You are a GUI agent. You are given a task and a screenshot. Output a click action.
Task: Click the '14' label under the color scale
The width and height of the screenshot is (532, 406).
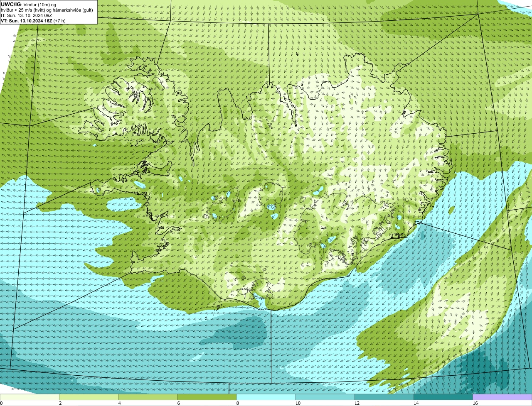(x=416, y=403)
